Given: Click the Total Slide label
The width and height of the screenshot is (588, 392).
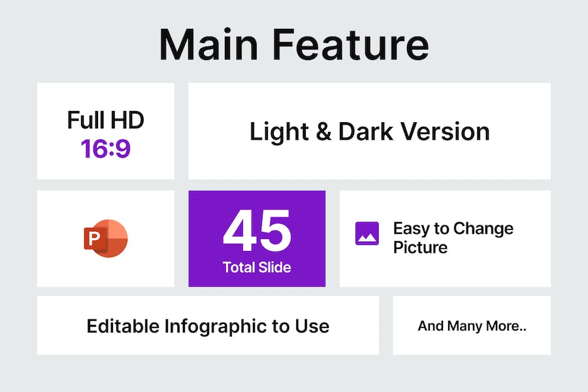Looking at the screenshot, I should [x=257, y=267].
